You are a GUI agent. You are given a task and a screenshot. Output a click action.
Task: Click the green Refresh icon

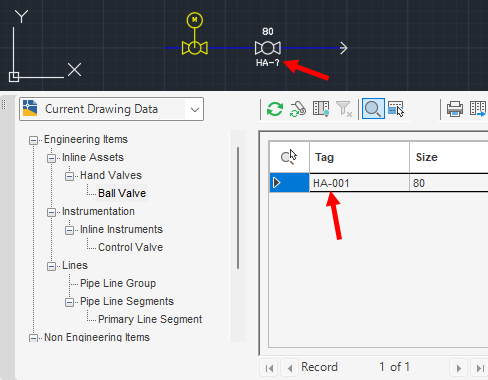pyautogui.click(x=275, y=109)
